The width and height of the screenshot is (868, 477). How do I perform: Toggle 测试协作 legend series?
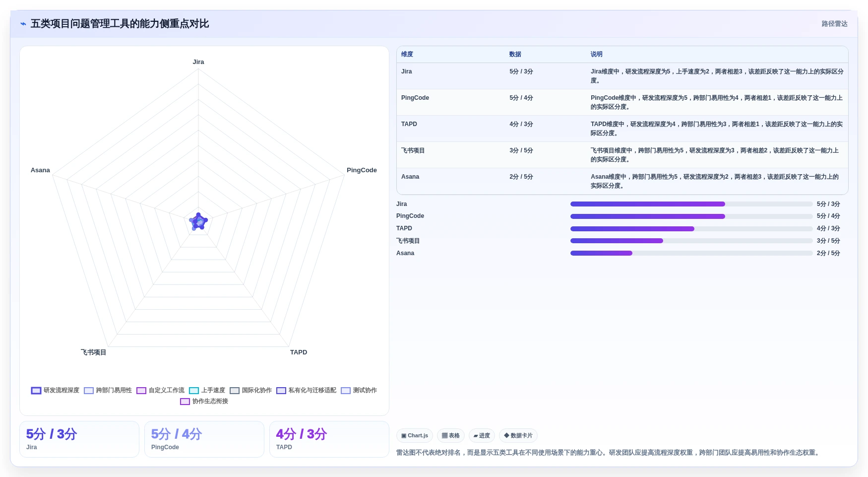tap(359, 390)
